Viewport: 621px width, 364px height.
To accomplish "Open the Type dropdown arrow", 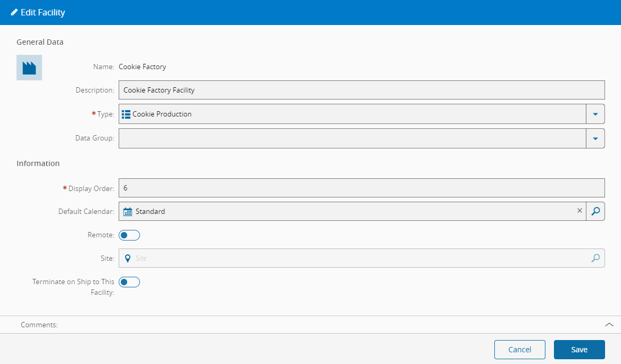I will (x=595, y=114).
